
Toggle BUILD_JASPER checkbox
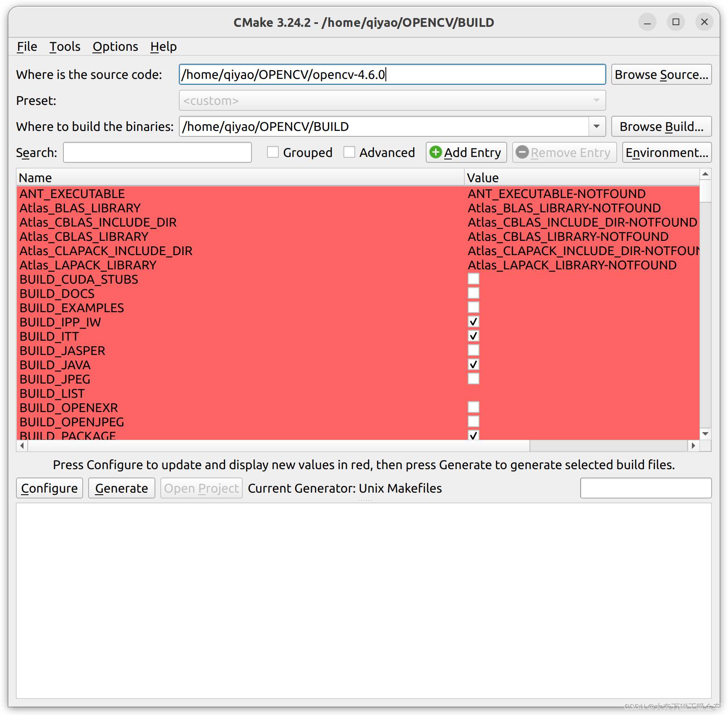pos(474,350)
